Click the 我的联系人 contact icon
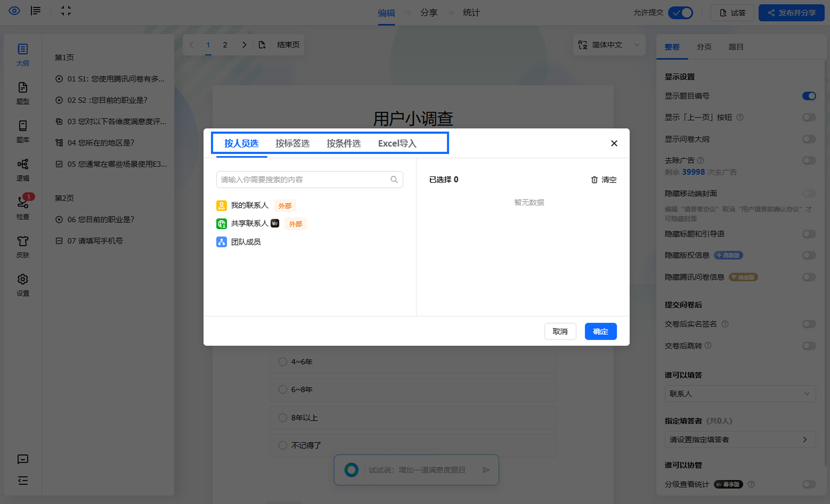Viewport: 830px width, 504px height. click(221, 205)
